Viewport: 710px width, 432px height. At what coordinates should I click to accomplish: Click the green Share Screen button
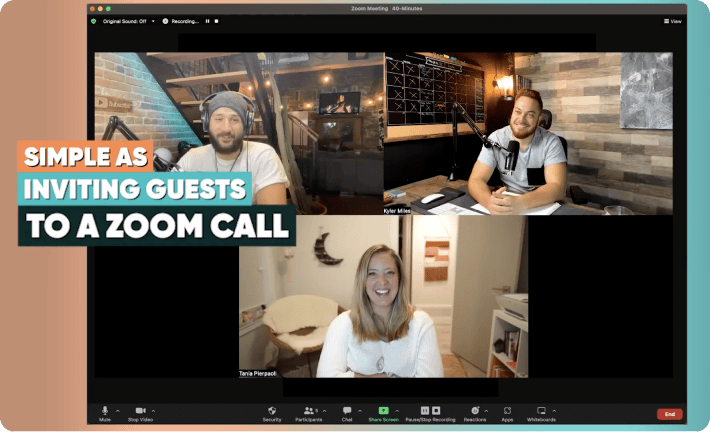[x=384, y=413]
